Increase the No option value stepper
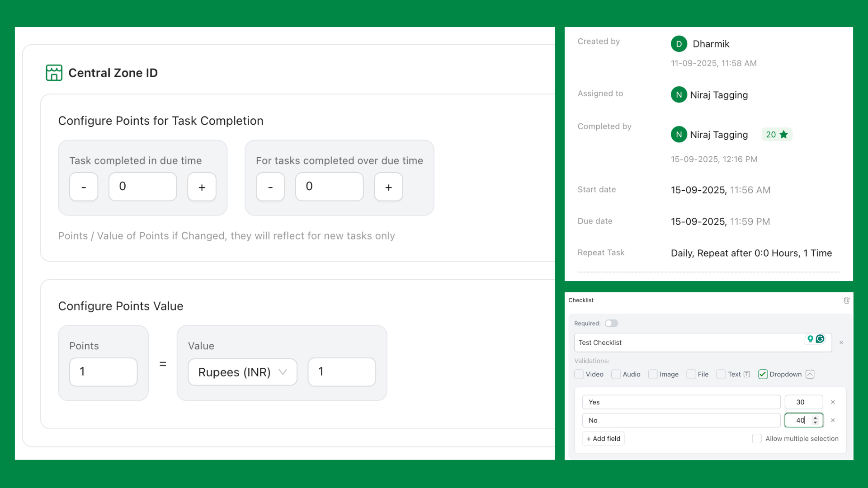Screen dimensions: 868x488 click(x=815, y=418)
